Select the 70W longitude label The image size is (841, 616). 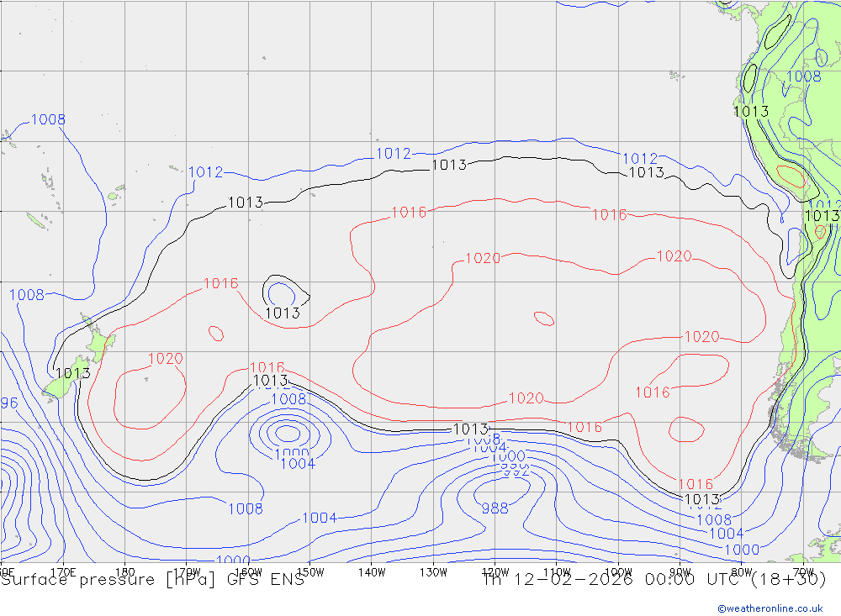click(803, 572)
